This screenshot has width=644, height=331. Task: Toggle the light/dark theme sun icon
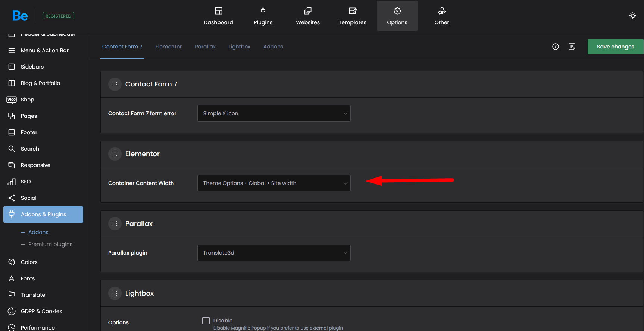pyautogui.click(x=633, y=16)
